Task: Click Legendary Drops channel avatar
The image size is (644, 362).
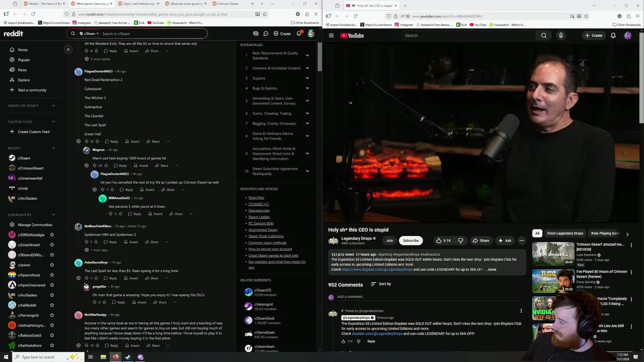Action: pos(333,240)
